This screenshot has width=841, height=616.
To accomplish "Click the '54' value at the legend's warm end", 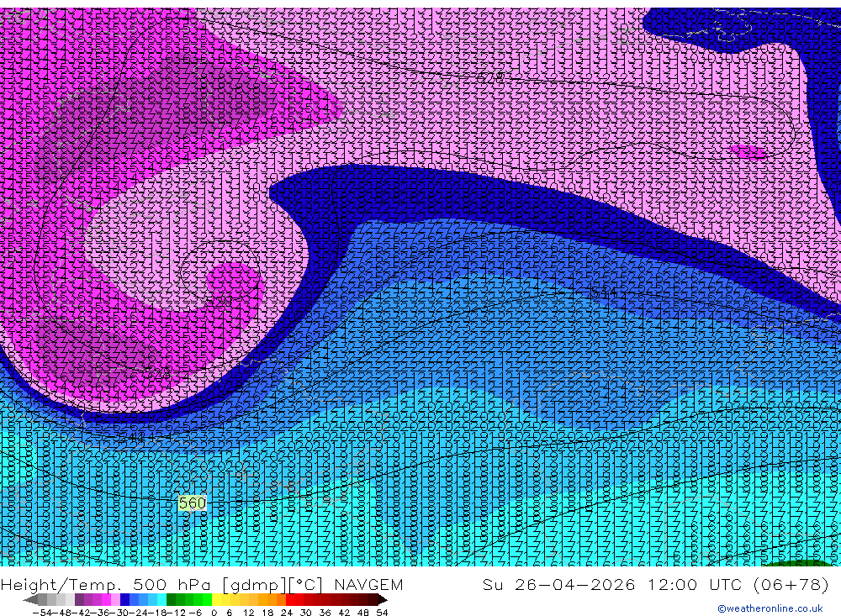I will pos(382,613).
